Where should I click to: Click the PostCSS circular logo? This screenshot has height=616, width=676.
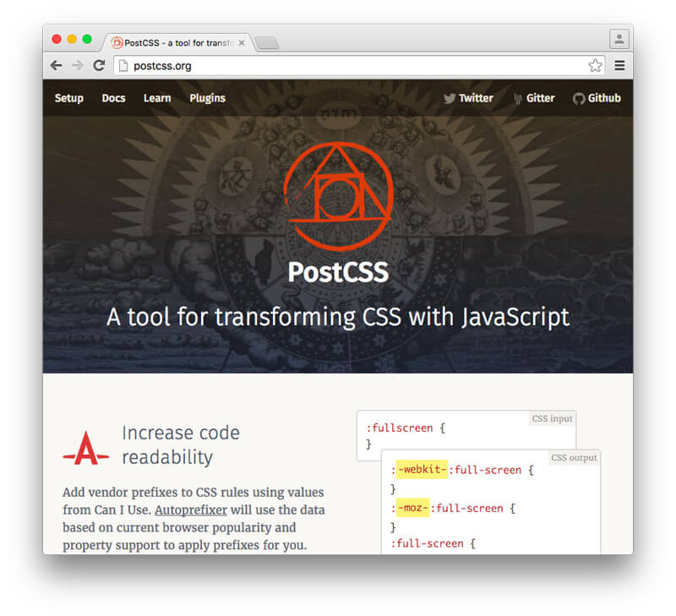pos(338,196)
